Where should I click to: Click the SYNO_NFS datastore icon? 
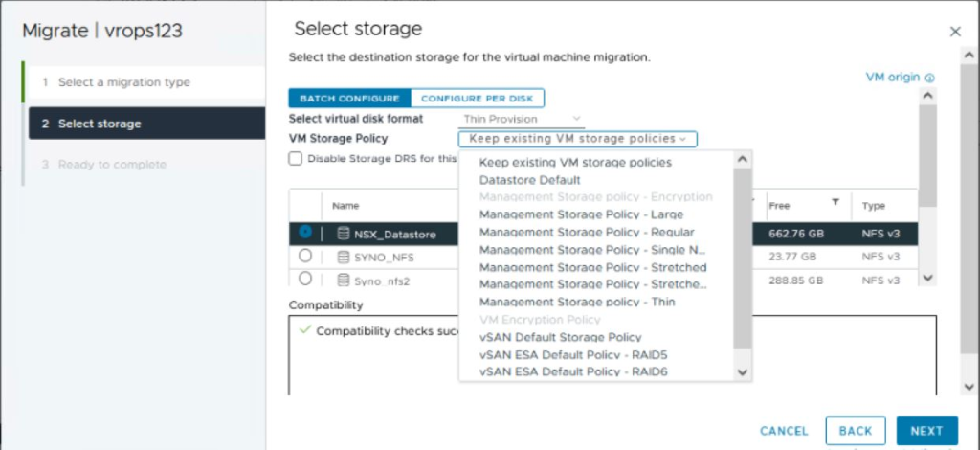tap(344, 257)
